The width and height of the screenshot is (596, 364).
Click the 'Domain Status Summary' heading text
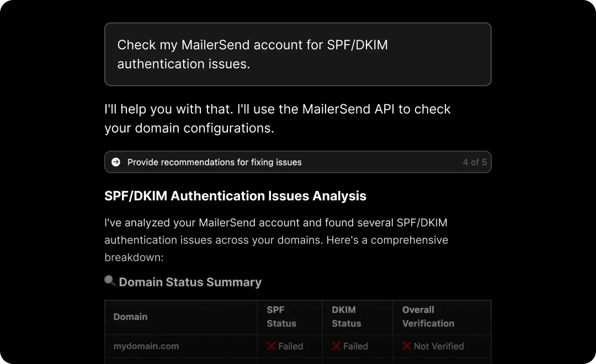(190, 282)
